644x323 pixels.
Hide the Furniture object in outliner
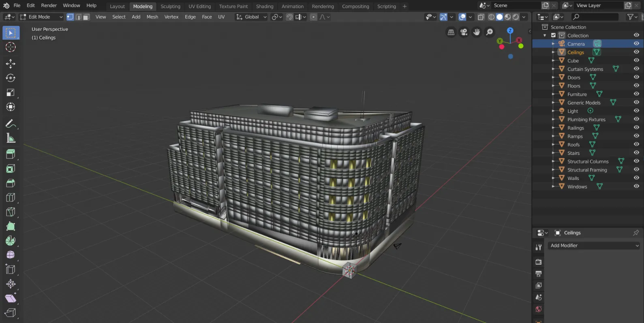(636, 94)
